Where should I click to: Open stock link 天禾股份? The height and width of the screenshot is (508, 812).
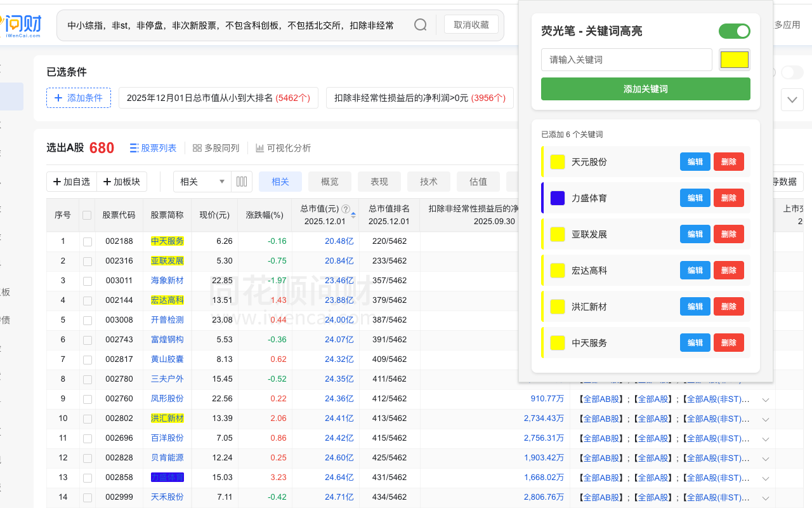(167, 497)
